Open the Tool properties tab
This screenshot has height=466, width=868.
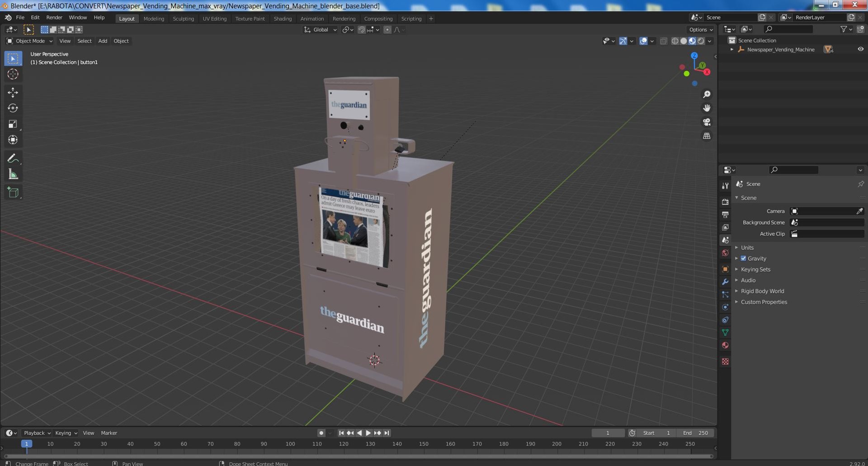tap(725, 186)
